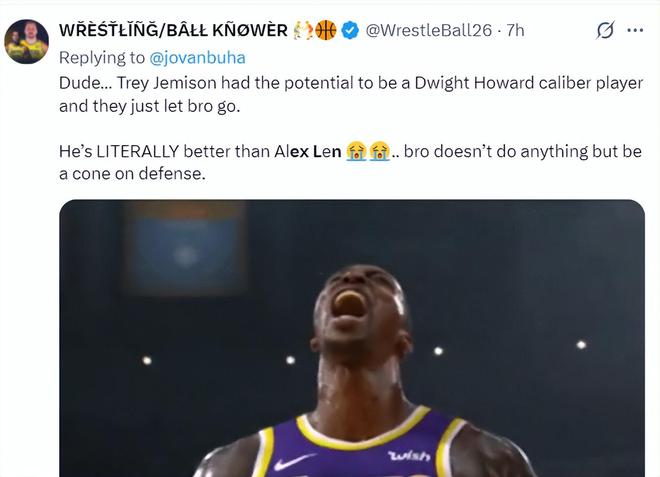
Task: Click the @WrestleBall26 handle
Action: [430, 31]
